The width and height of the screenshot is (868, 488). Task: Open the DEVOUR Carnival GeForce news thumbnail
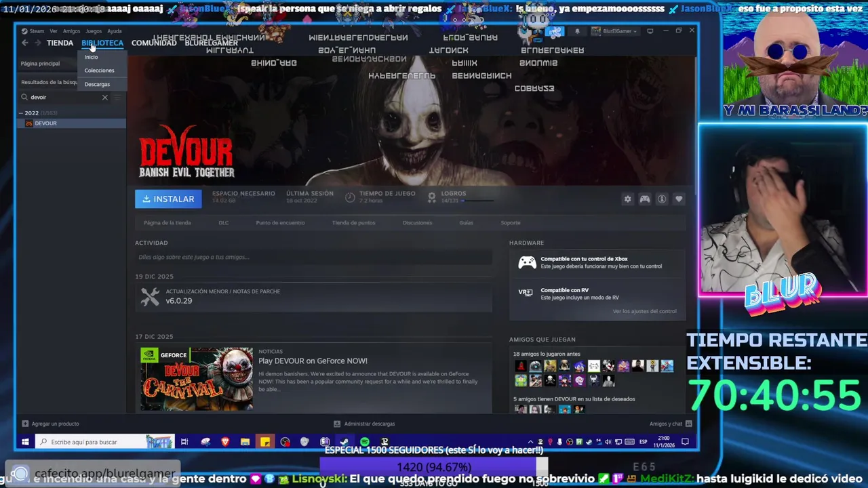197,378
